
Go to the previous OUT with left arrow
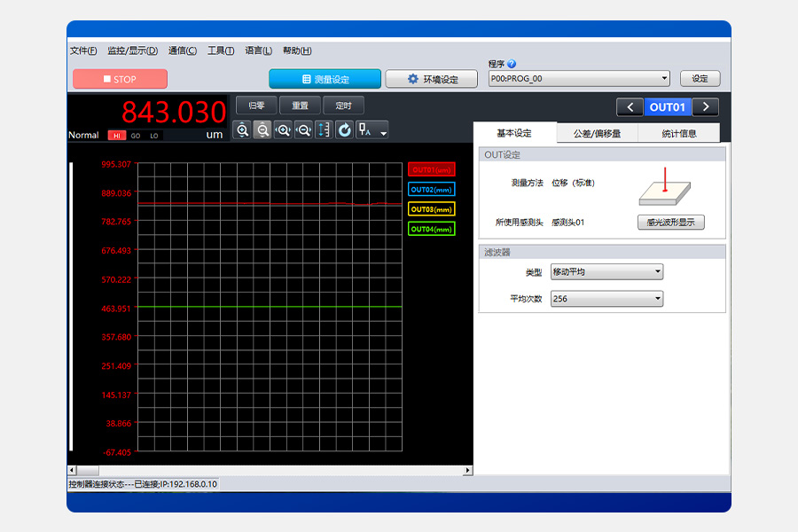point(630,107)
